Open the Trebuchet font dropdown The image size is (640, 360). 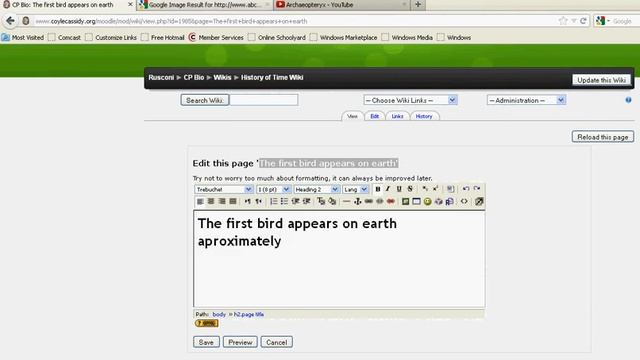pos(224,189)
